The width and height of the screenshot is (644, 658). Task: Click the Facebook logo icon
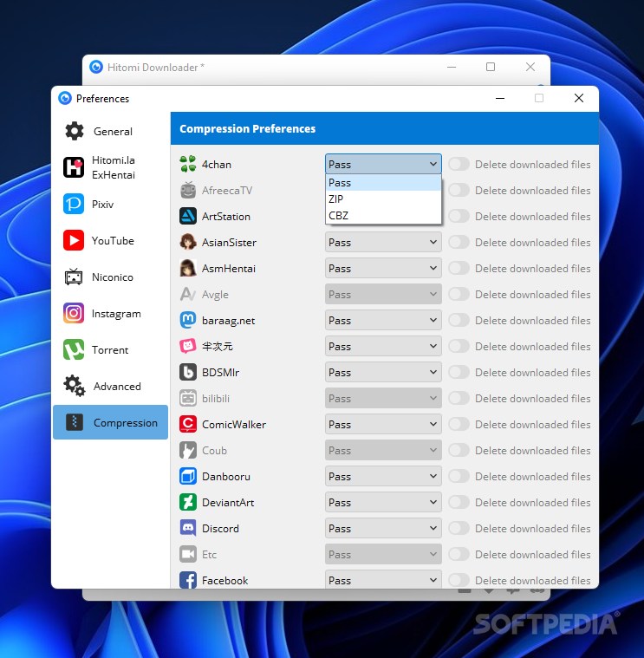click(x=187, y=580)
